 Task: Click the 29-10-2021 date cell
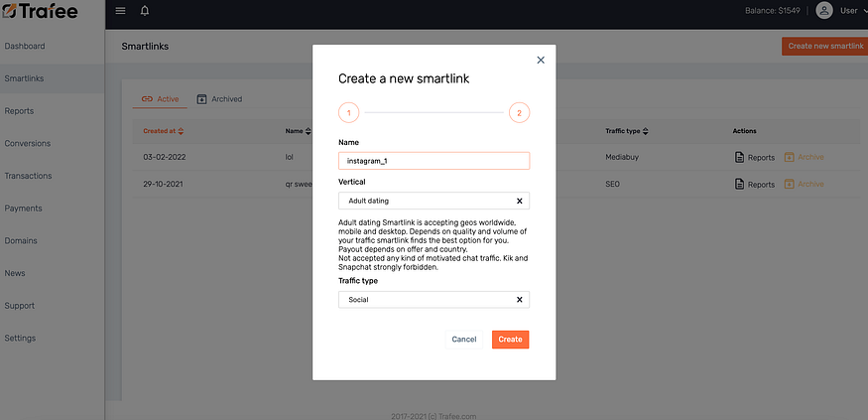tap(164, 184)
